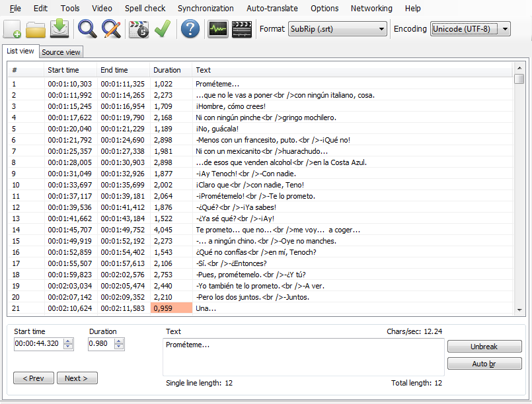This screenshot has height=404, width=532.
Task: Click the Next > button
Action: [77, 378]
